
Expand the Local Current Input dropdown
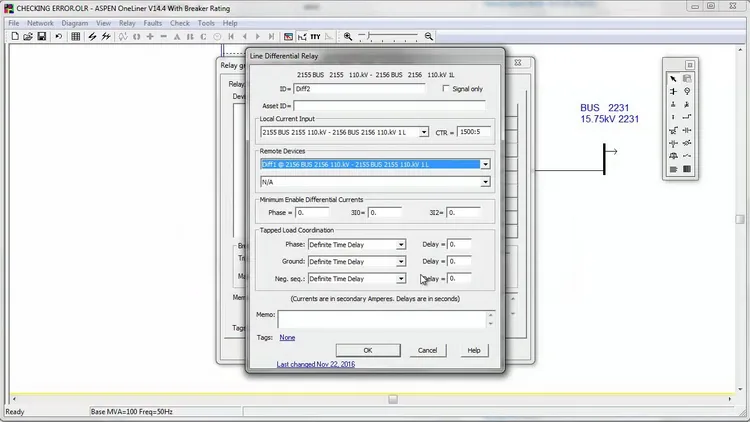click(424, 132)
